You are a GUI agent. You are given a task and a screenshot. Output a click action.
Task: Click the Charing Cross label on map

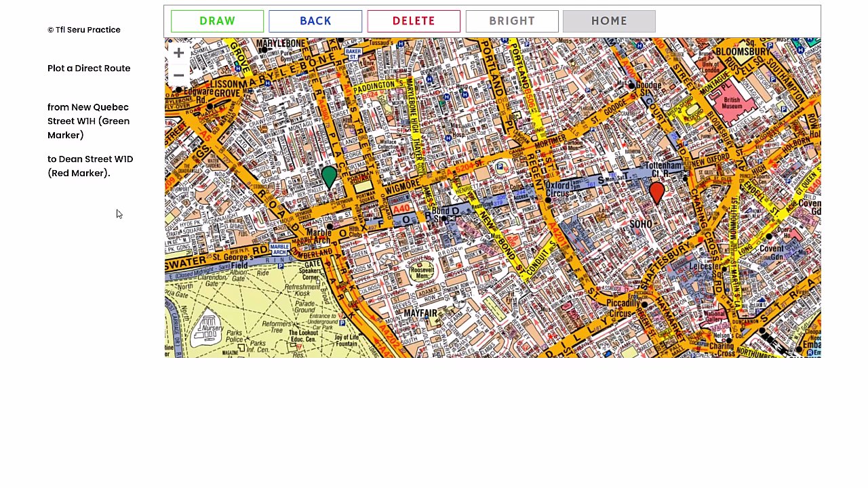(x=722, y=349)
